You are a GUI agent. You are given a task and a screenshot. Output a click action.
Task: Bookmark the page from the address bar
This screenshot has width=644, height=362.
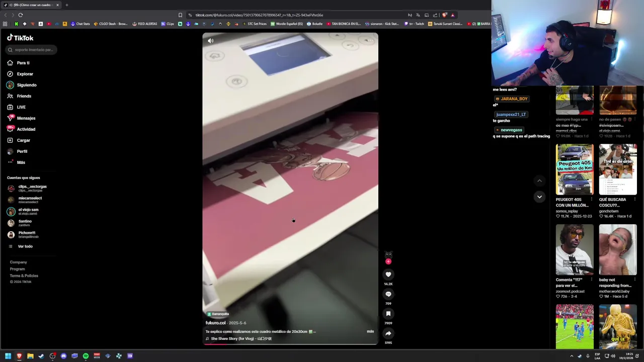click(180, 15)
